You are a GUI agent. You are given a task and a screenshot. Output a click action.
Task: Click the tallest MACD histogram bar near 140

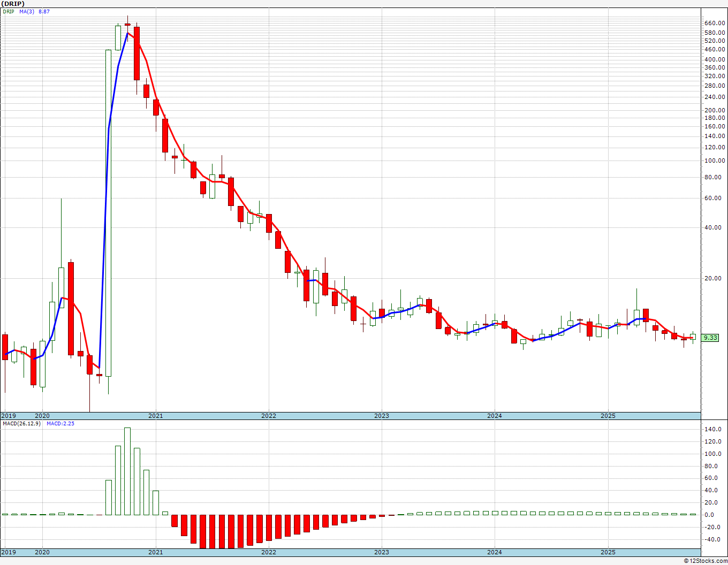click(x=127, y=471)
